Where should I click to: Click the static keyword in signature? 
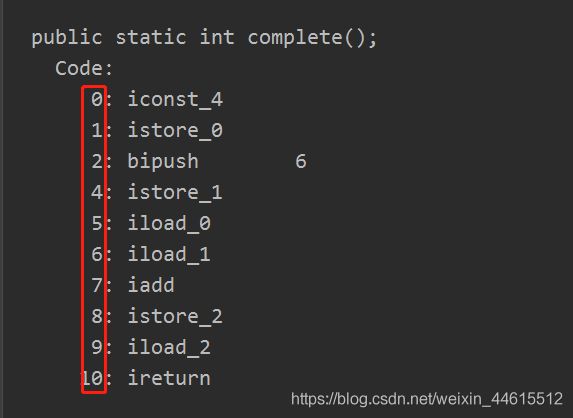tap(151, 38)
